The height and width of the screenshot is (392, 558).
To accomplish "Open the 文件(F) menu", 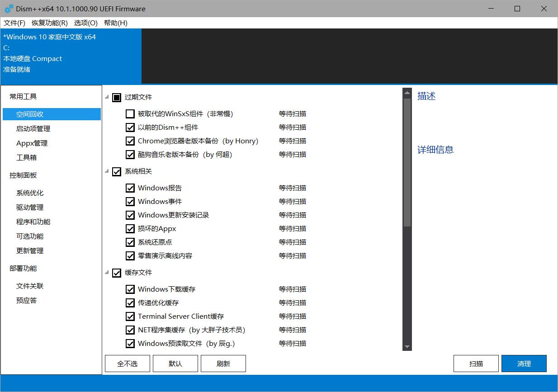I will [x=14, y=23].
